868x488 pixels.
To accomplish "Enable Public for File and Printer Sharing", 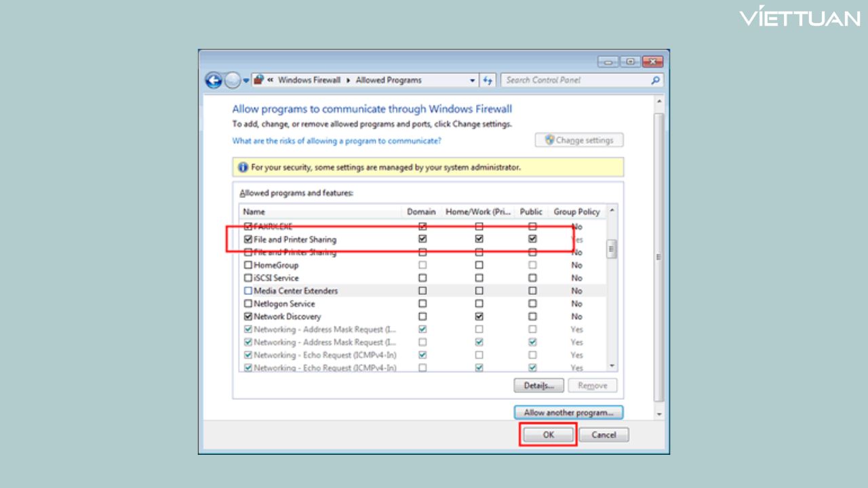I will click(532, 239).
